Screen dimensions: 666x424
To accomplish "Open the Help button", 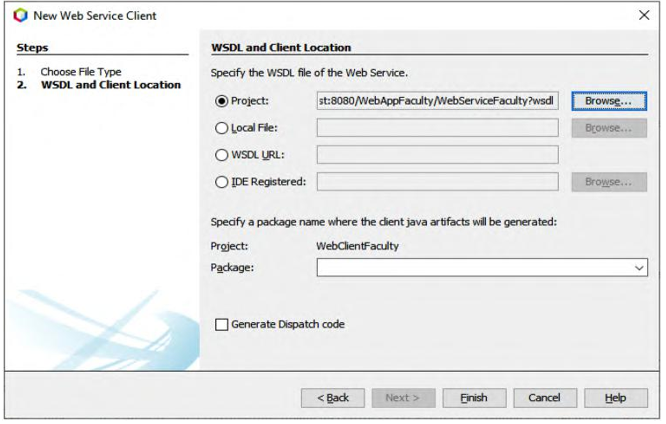I will [616, 398].
